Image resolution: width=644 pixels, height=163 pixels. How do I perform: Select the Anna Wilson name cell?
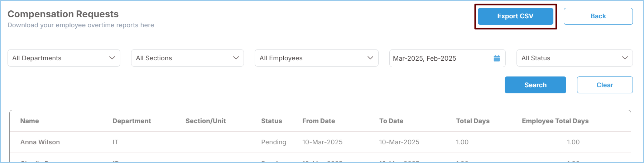click(x=40, y=142)
